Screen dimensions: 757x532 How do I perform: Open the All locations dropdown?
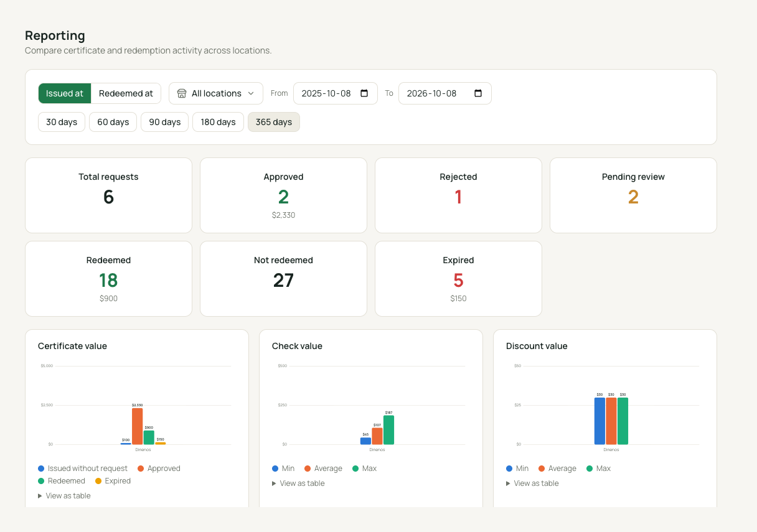coord(216,93)
